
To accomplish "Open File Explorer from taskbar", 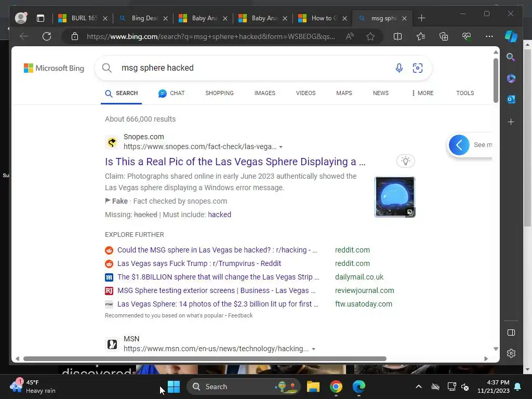I will pos(313,387).
